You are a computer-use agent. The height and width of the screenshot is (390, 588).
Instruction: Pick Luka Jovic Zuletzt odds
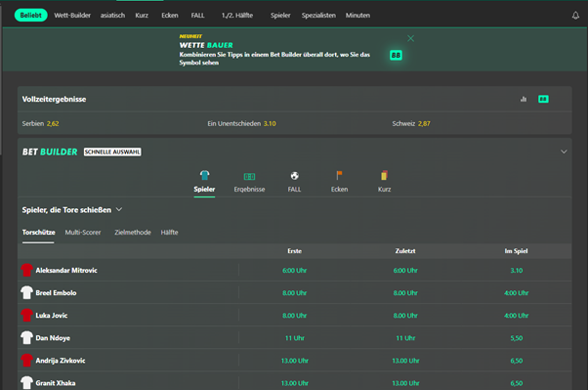coord(405,316)
